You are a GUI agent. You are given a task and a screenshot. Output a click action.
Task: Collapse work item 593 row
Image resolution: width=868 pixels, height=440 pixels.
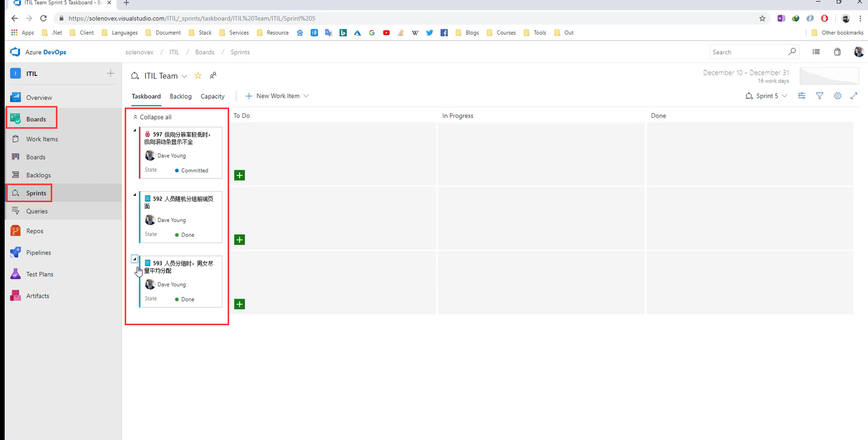pyautogui.click(x=135, y=259)
